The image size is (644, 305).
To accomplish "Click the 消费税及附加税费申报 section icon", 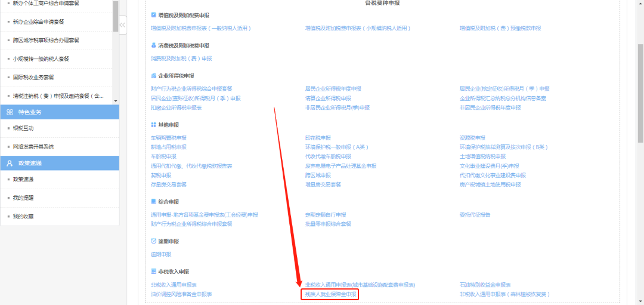I will pos(154,45).
